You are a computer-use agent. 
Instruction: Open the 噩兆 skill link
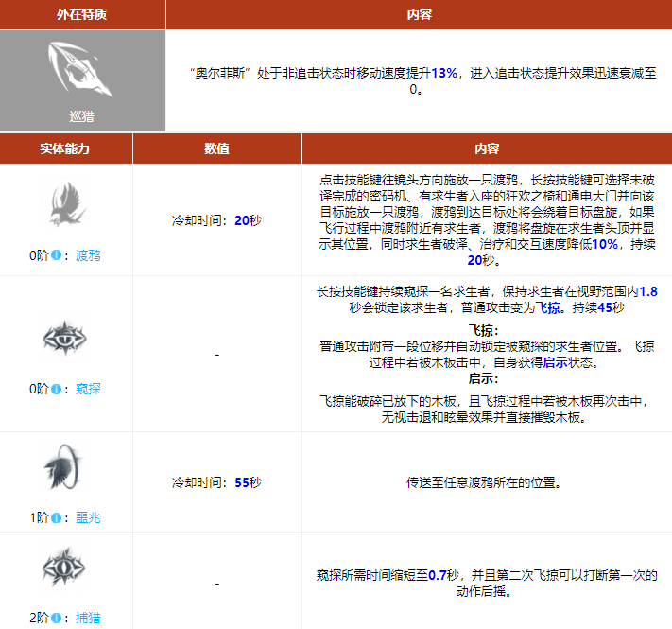[x=88, y=518]
